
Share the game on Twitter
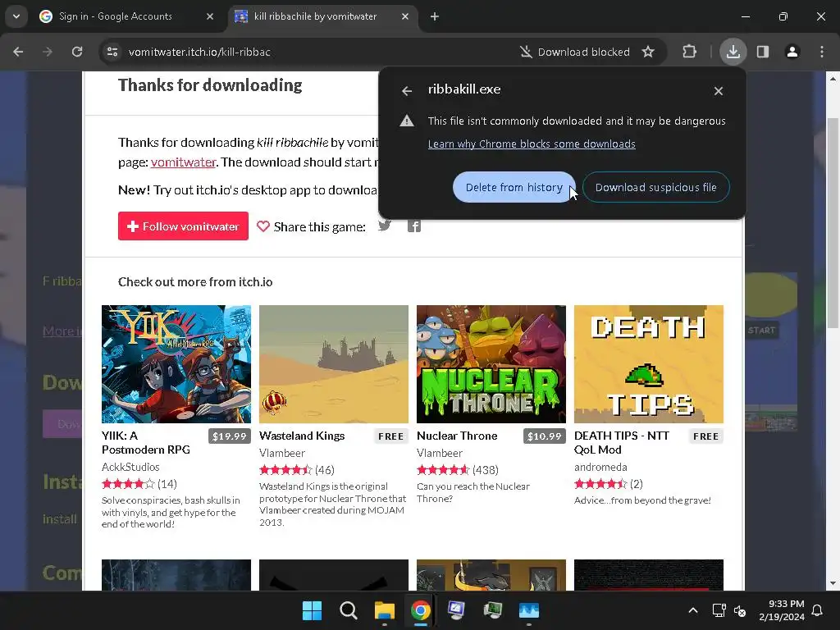click(x=384, y=226)
